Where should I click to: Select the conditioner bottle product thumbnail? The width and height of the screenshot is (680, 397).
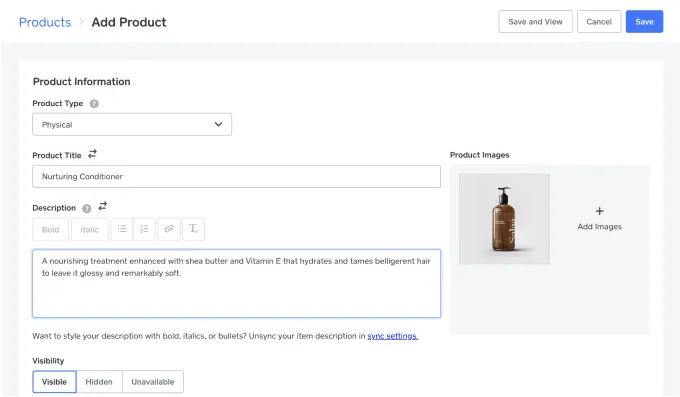(x=504, y=219)
